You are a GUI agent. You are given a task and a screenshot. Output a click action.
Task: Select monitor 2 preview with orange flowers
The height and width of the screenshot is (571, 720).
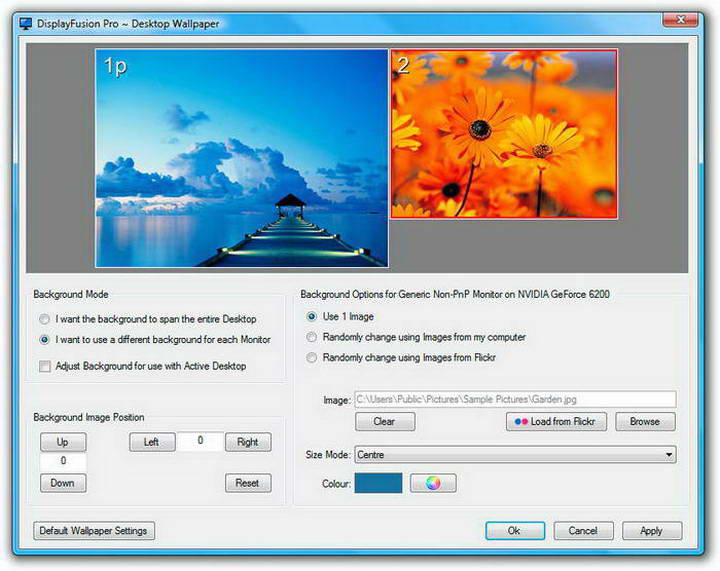(504, 134)
